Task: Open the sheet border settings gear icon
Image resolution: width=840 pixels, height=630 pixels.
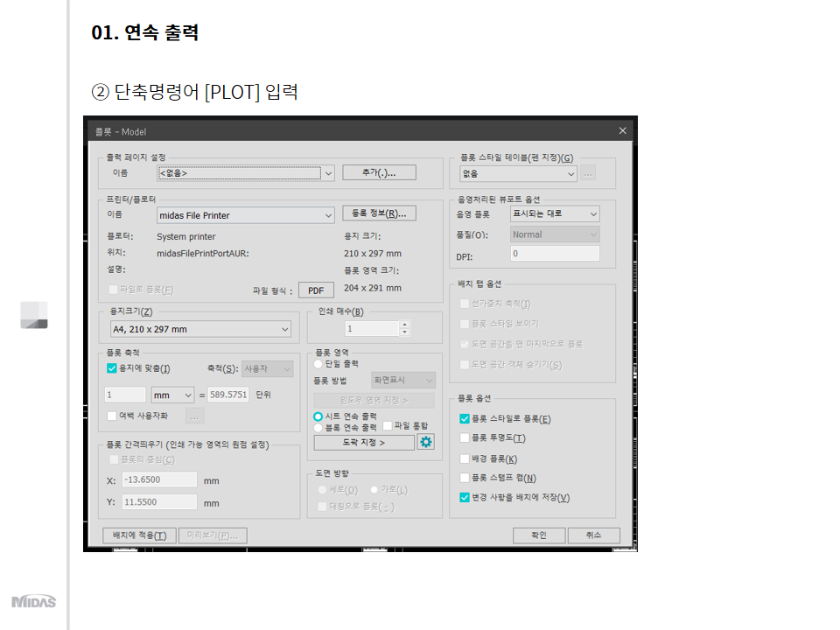Action: pyautogui.click(x=426, y=442)
